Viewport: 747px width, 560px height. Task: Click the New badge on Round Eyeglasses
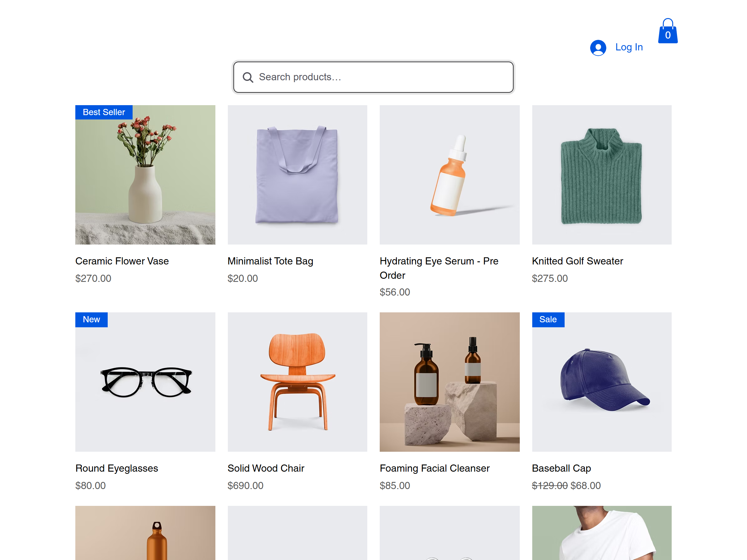click(x=92, y=320)
